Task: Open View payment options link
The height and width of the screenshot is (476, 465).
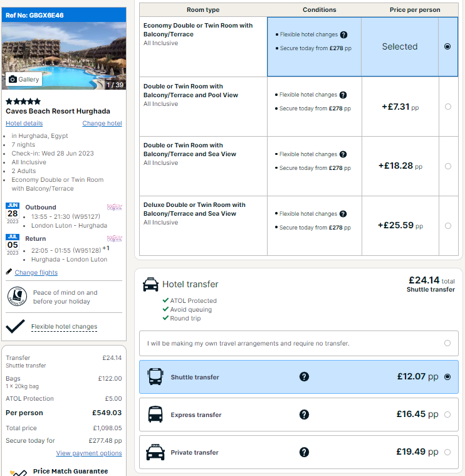Action: [x=89, y=453]
